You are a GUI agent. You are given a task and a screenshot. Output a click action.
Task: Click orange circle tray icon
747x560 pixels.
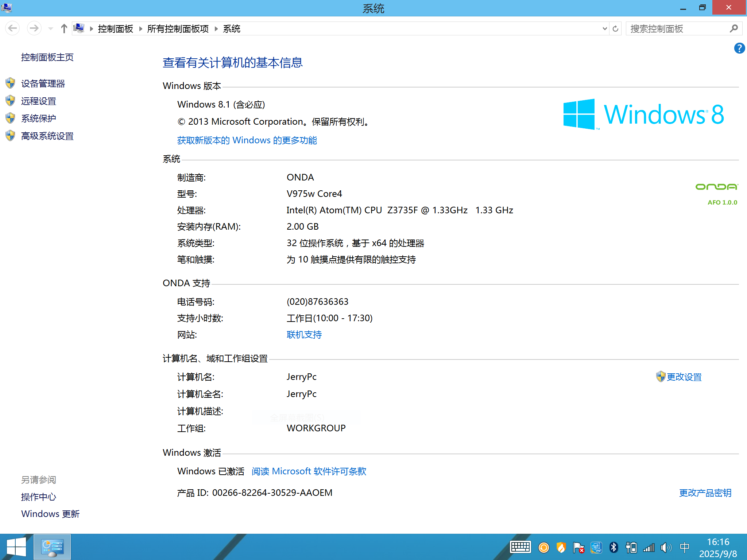543,548
